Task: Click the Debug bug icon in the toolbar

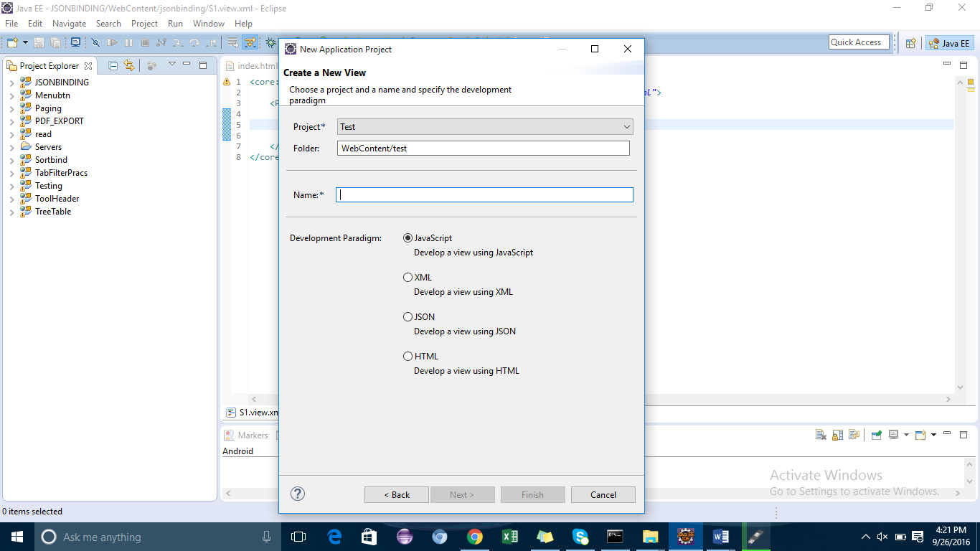Action: pos(270,42)
